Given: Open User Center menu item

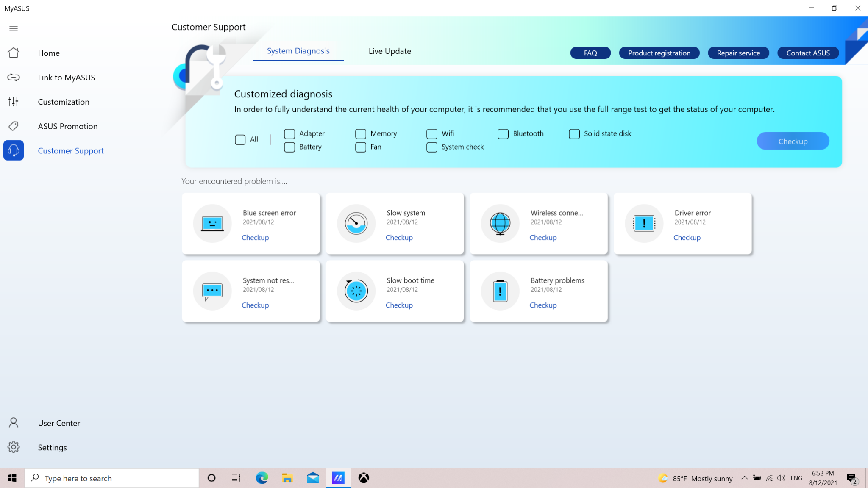Looking at the screenshot, I should [59, 423].
